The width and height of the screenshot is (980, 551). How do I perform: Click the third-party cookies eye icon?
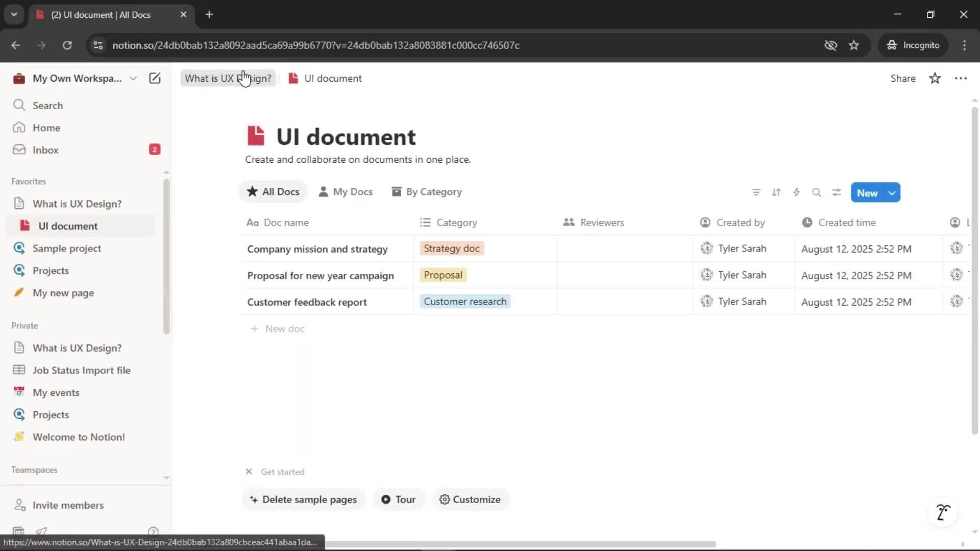pyautogui.click(x=830, y=45)
